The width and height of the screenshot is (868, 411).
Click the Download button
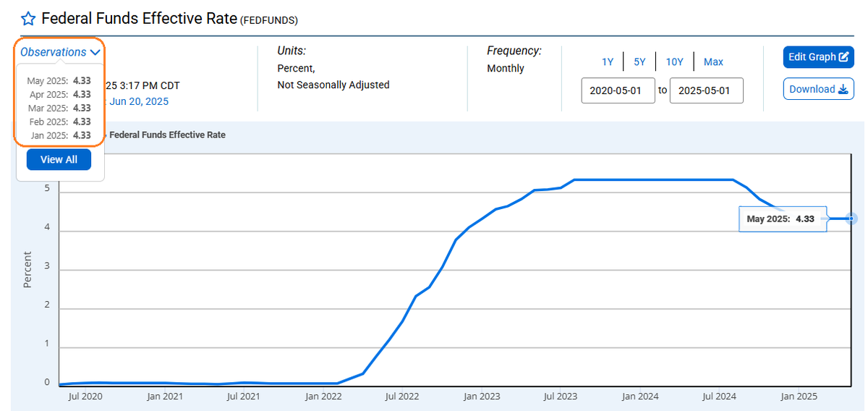click(818, 89)
